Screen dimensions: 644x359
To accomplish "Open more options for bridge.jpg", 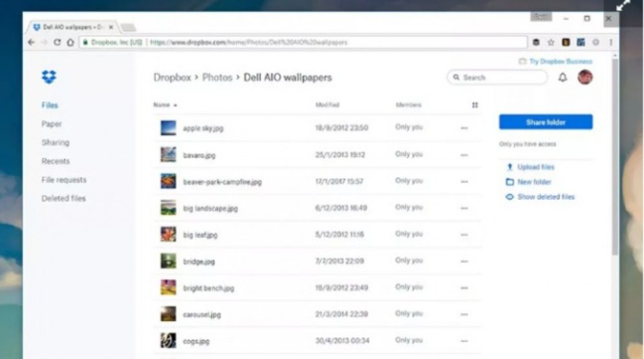I will pos(464,261).
